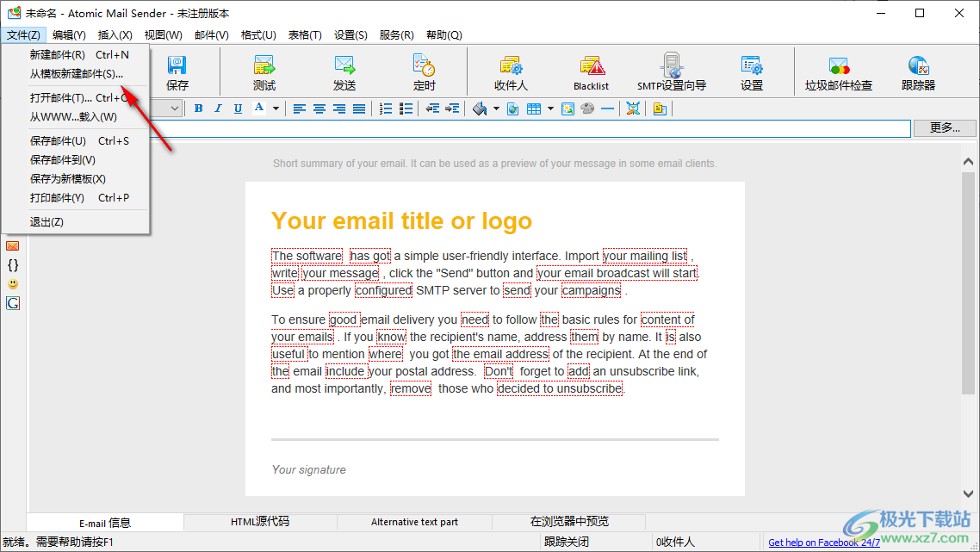This screenshot has height=552, width=980.
Task: Click the paint bucket fill color icon
Action: [480, 109]
